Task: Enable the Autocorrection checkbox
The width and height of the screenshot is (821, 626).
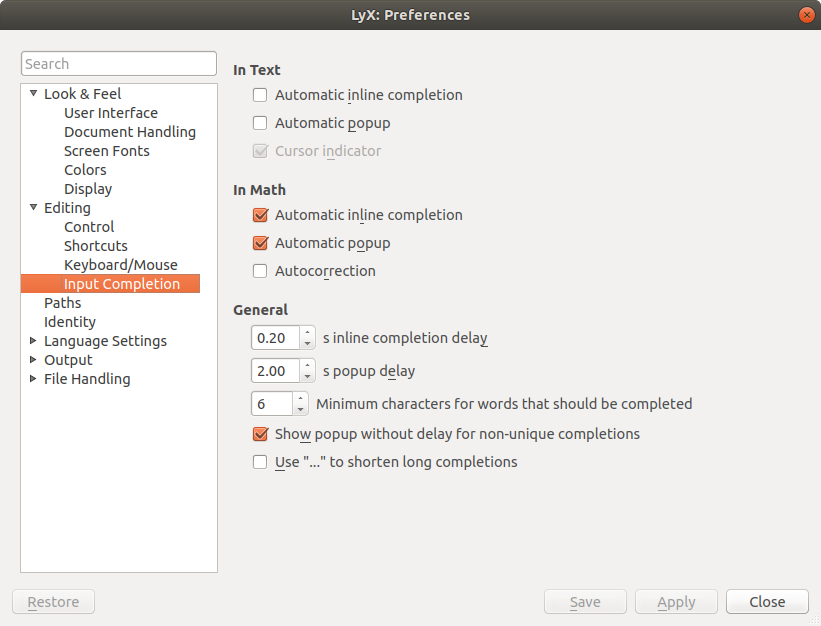Action: pos(260,271)
